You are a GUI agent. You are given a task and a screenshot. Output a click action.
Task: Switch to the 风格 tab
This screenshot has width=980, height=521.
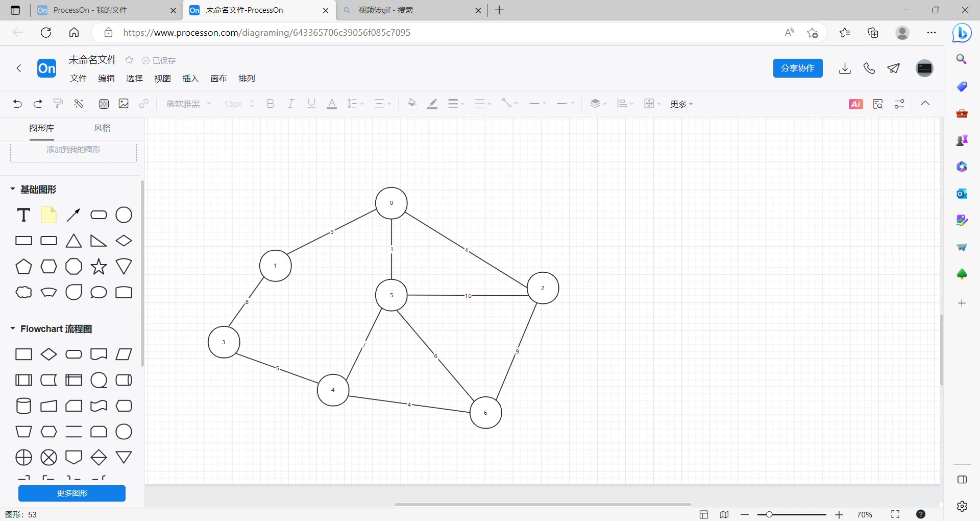(x=102, y=128)
